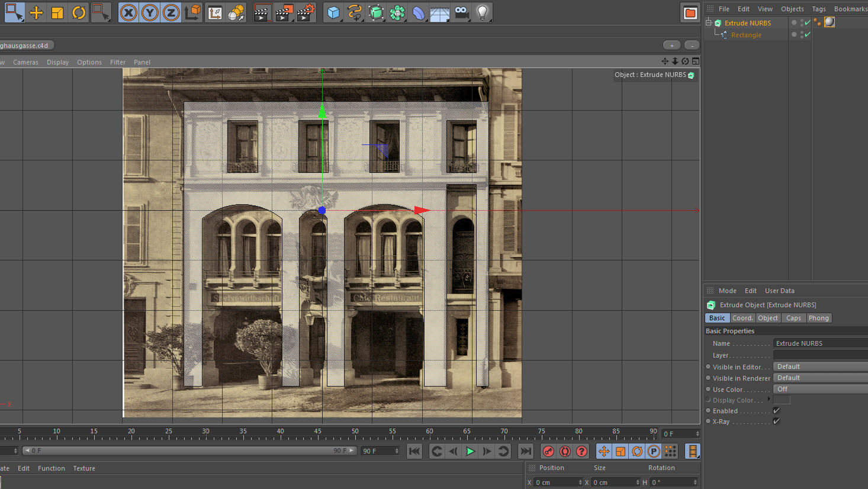Toggle the X-Ray checkbox
This screenshot has height=489, width=868.
click(776, 422)
